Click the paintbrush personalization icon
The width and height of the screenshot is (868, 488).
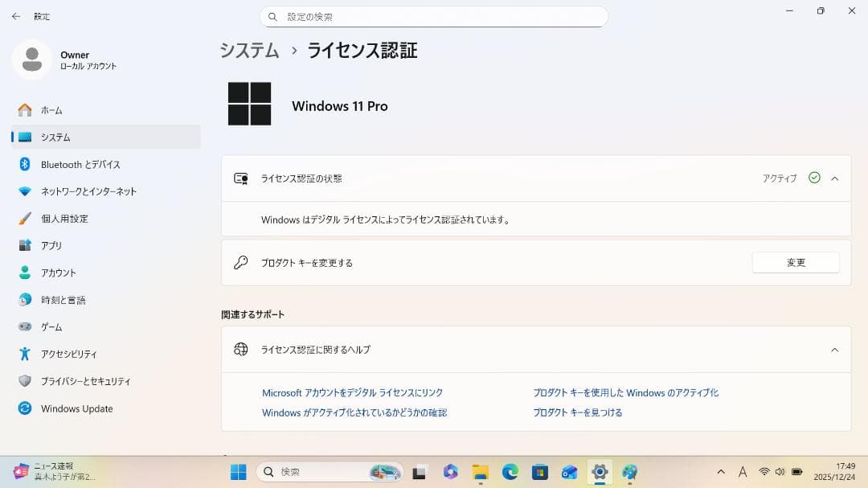pos(25,219)
